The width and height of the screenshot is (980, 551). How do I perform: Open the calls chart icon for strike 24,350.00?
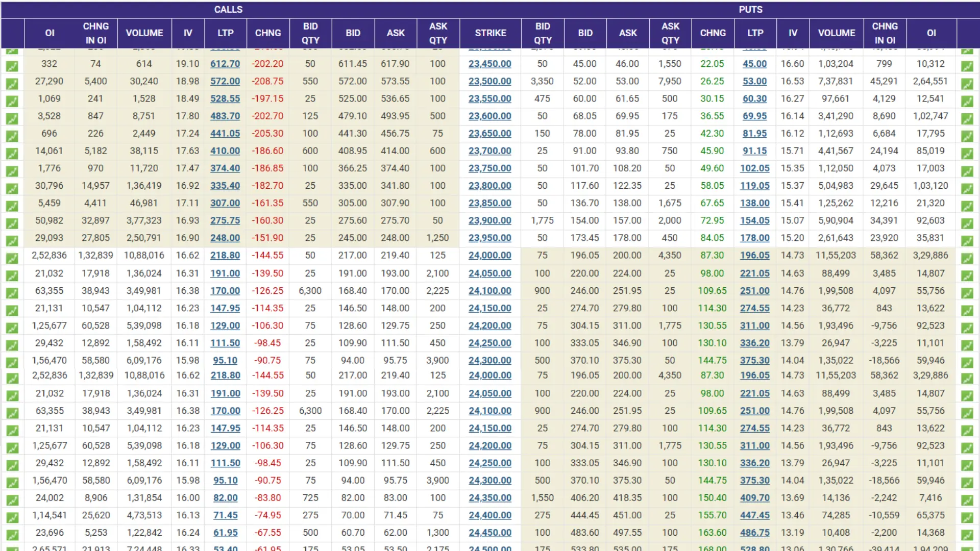[12, 500]
